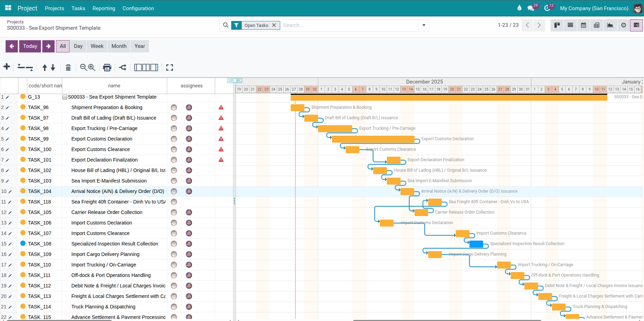Switch to the Month view
Image resolution: width=644 pixels, height=321 pixels.
[x=119, y=46]
